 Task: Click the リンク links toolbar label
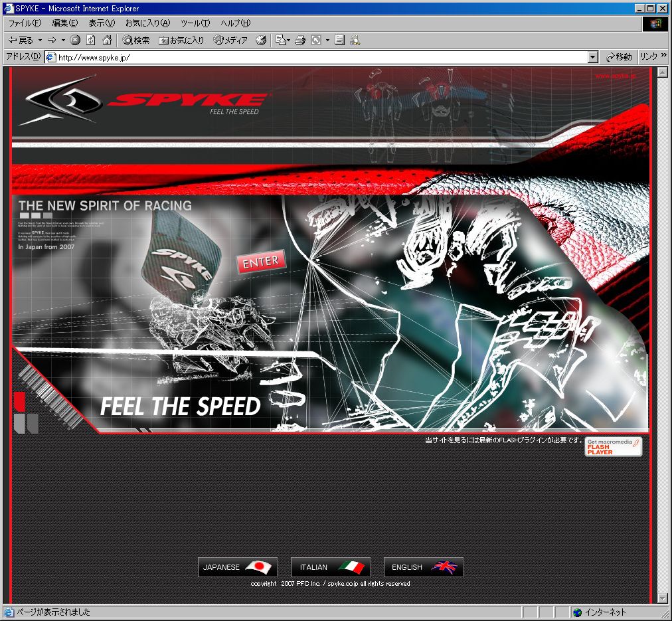pyautogui.click(x=649, y=56)
